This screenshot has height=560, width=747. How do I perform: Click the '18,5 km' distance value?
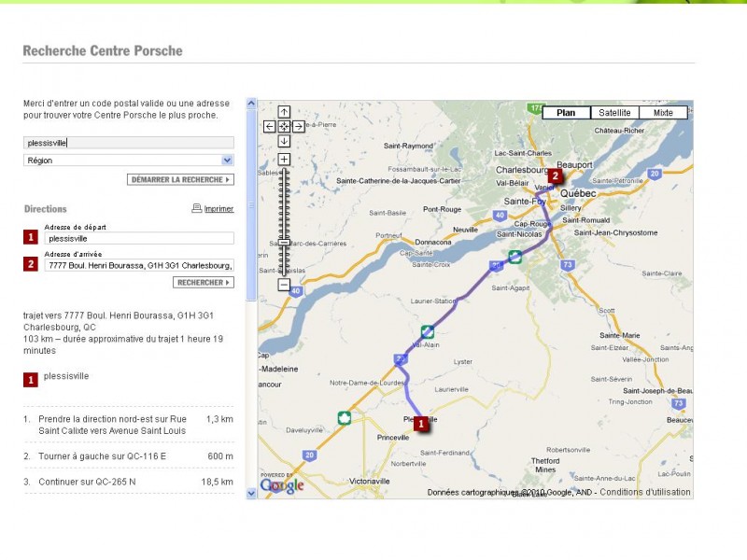click(218, 482)
